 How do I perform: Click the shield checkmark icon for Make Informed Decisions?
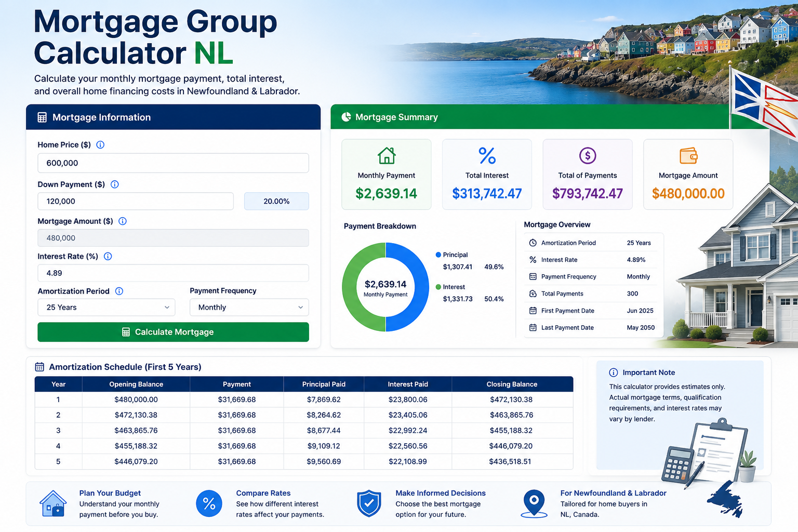369,503
